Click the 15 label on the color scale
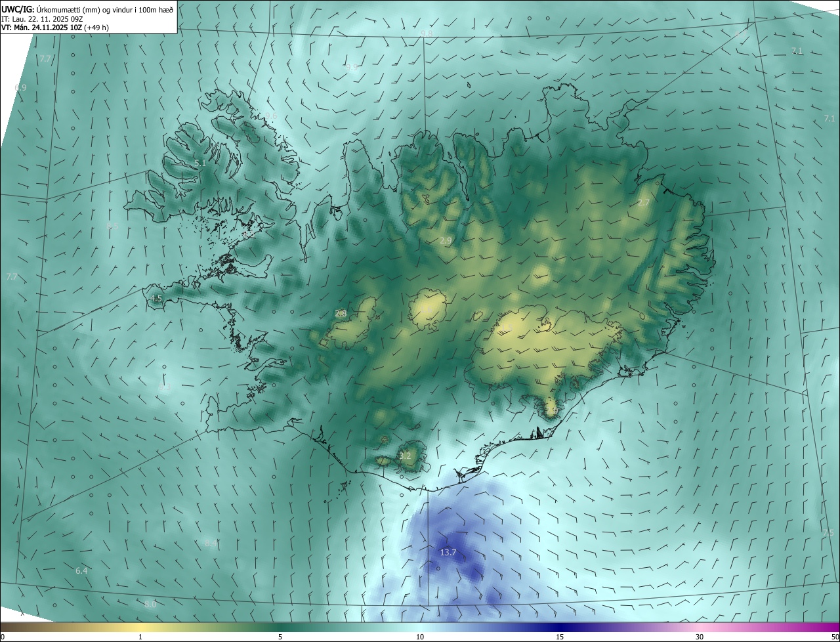This screenshot has width=840, height=642. click(x=560, y=637)
